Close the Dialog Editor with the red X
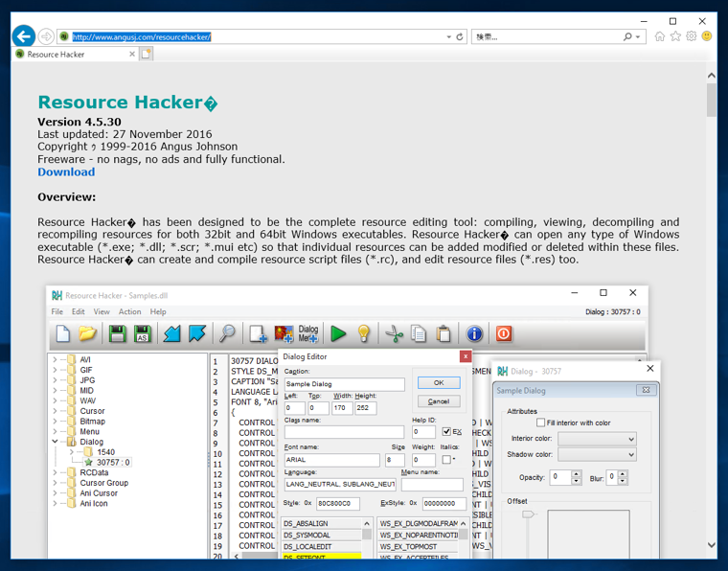728x571 pixels. [x=466, y=356]
